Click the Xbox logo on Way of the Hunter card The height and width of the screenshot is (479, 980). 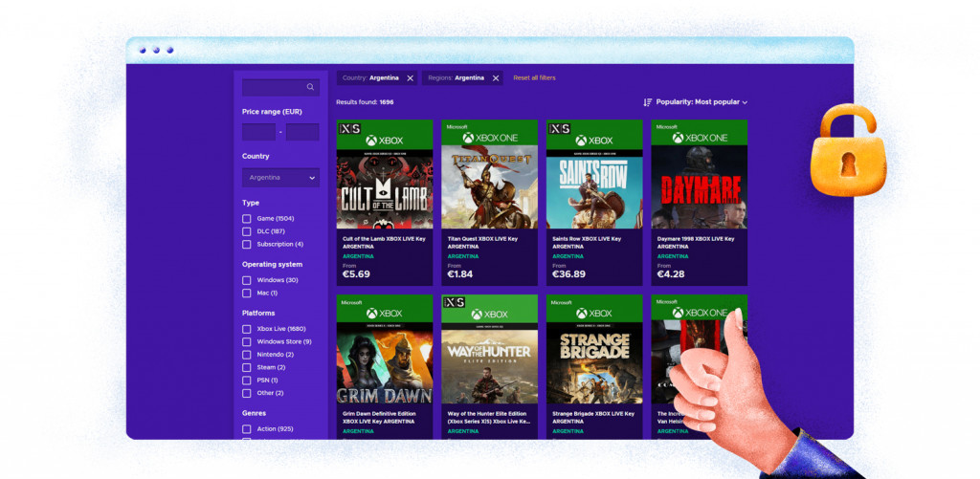[490, 315]
